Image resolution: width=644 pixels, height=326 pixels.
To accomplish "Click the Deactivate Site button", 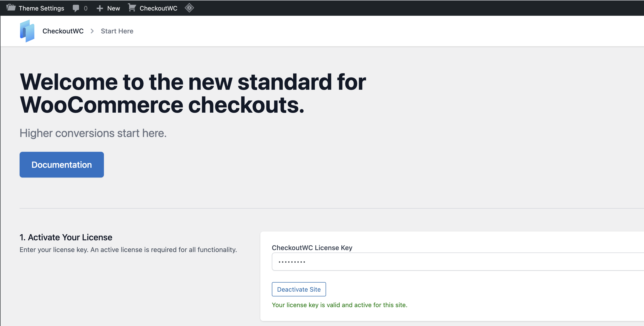I will (x=299, y=289).
